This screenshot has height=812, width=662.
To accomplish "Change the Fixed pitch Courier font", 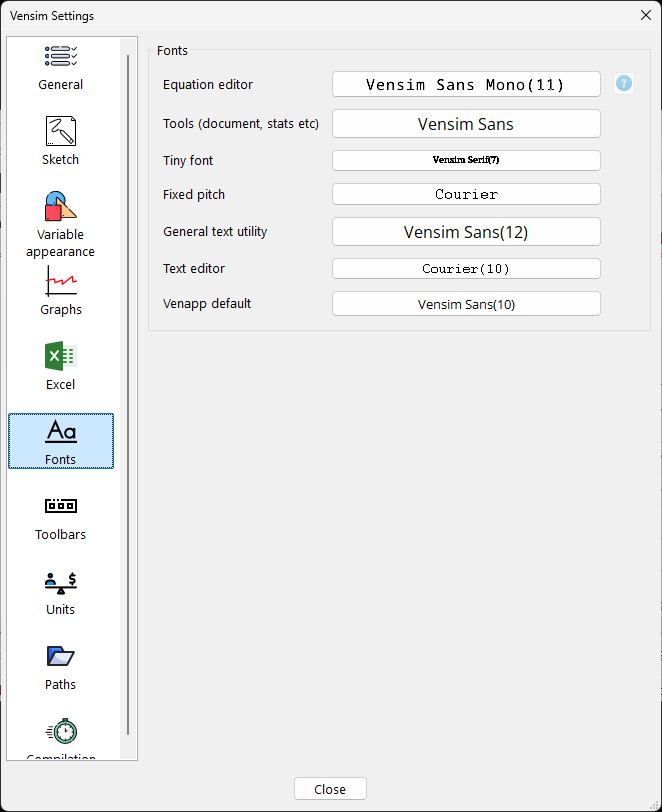I will (466, 194).
